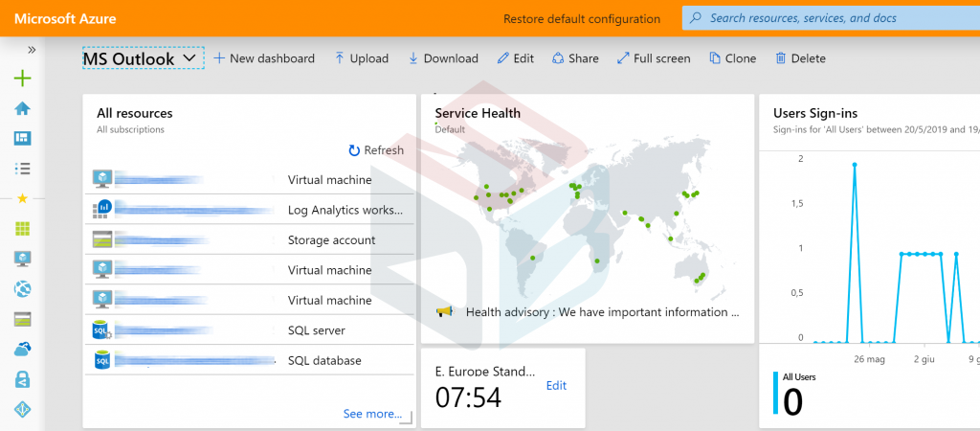Click the Microsoft Azure logo text
980x431 pixels.
point(65,19)
